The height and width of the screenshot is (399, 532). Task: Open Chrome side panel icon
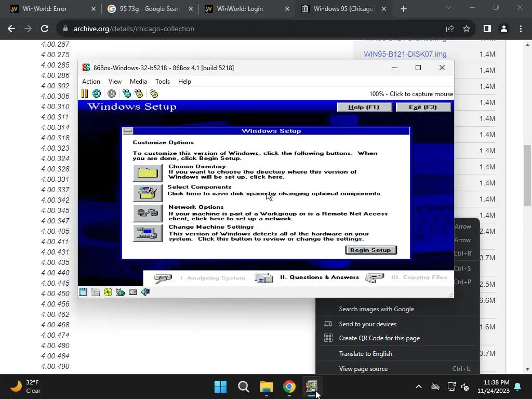coord(487,29)
